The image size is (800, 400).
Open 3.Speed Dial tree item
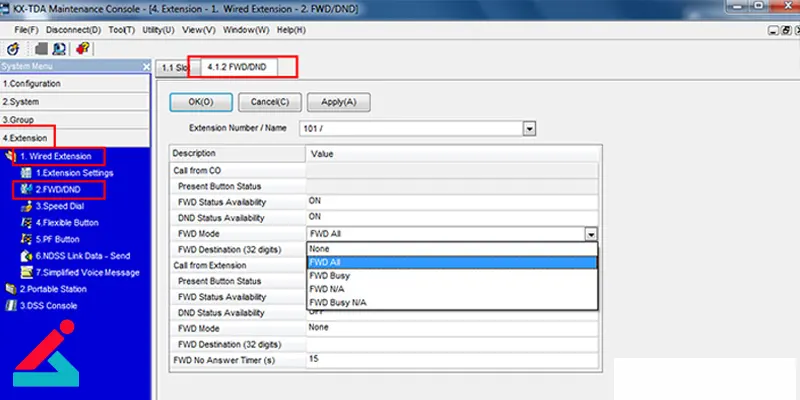click(x=60, y=206)
